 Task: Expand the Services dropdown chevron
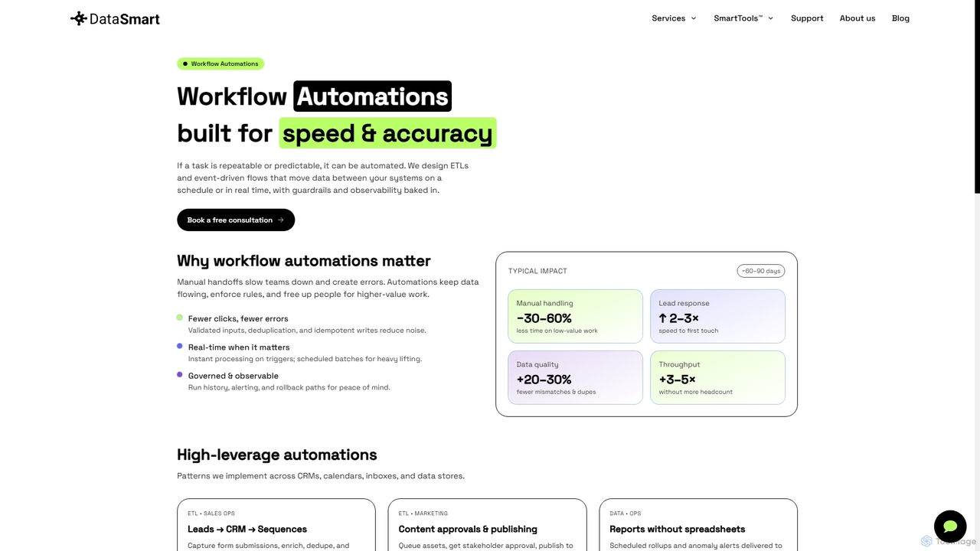694,18
